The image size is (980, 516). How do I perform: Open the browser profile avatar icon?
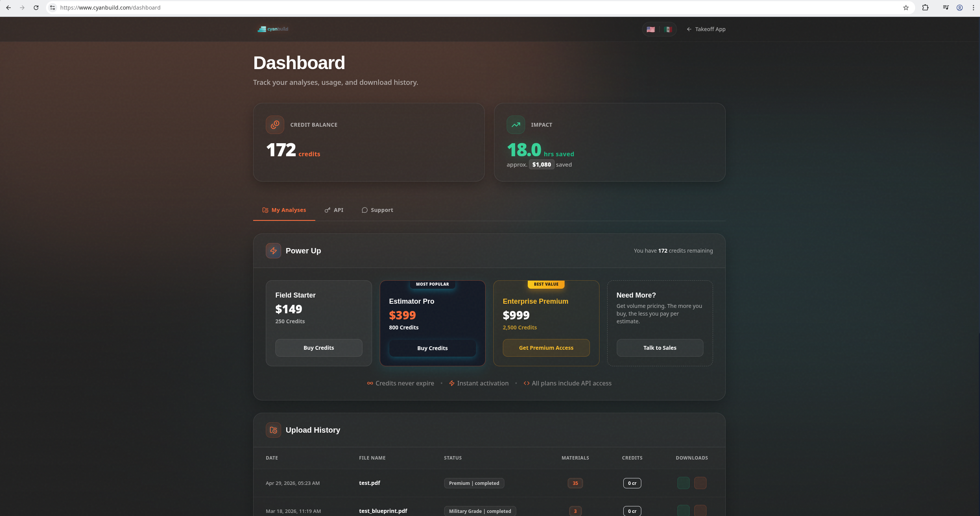pos(960,8)
